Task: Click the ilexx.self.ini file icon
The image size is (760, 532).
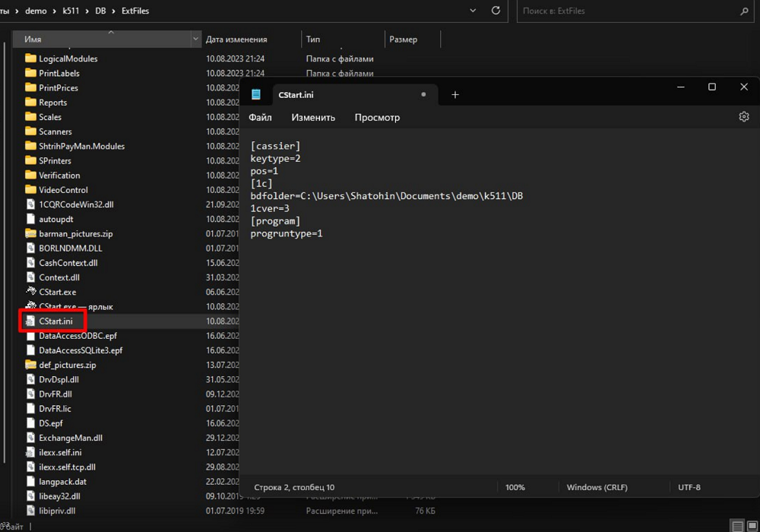Action: [30, 452]
